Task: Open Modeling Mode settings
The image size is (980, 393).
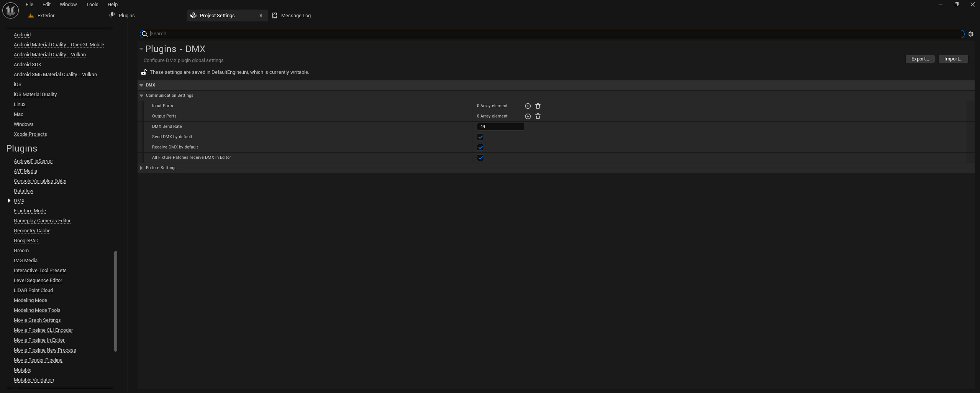Action: (30, 300)
